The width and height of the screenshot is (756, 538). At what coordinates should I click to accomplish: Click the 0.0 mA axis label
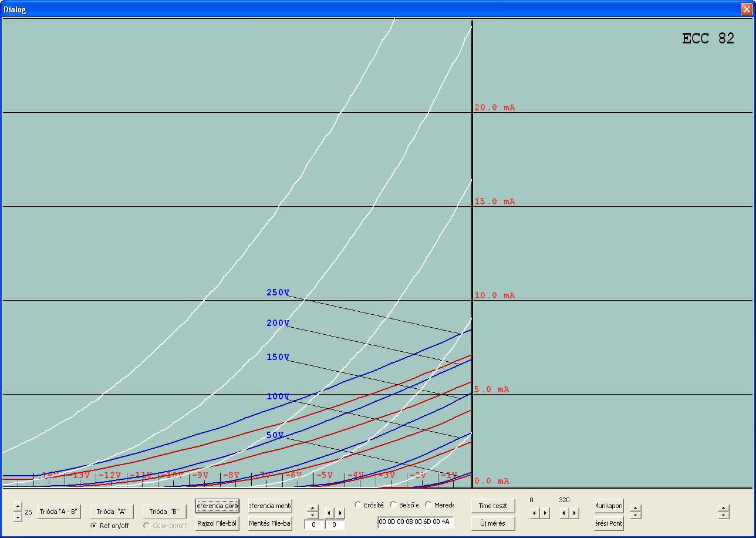point(492,481)
